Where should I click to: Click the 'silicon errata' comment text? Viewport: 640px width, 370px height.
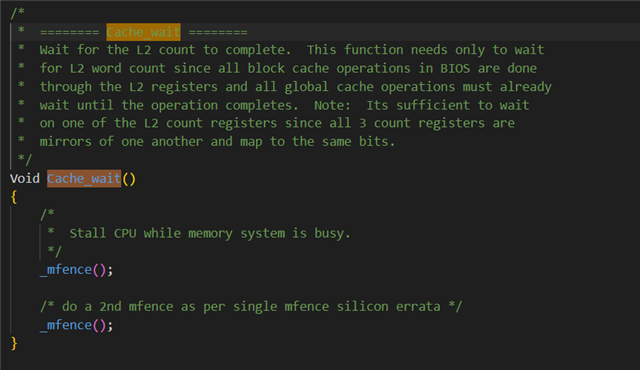(x=389, y=306)
